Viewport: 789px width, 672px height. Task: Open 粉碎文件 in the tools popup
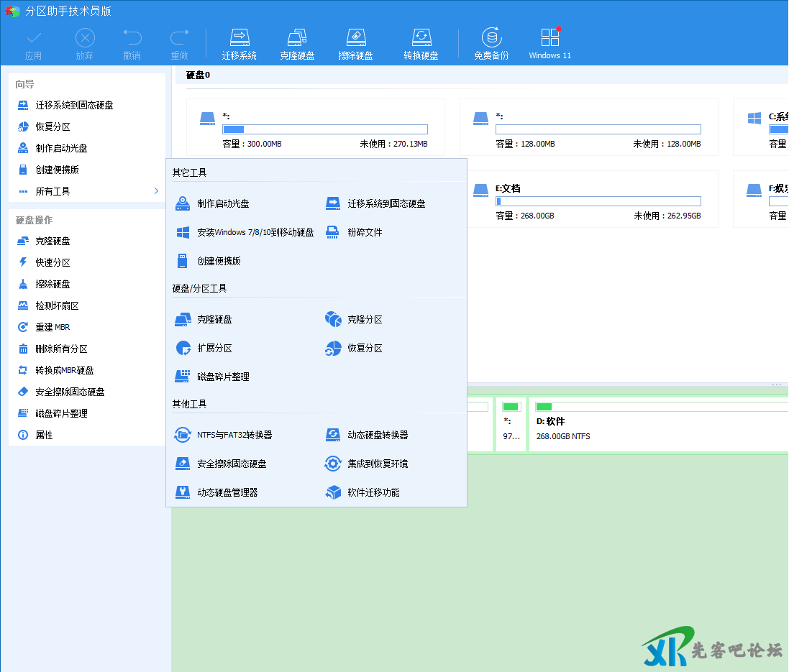click(365, 233)
